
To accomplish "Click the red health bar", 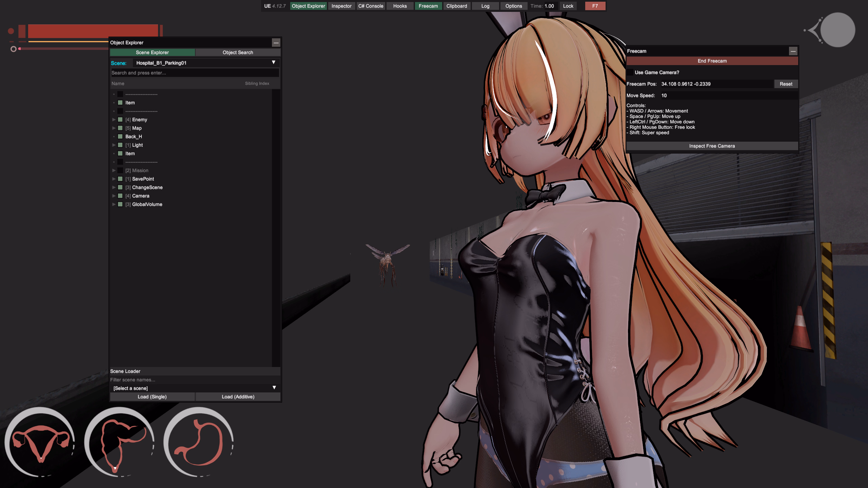I will pyautogui.click(x=93, y=31).
